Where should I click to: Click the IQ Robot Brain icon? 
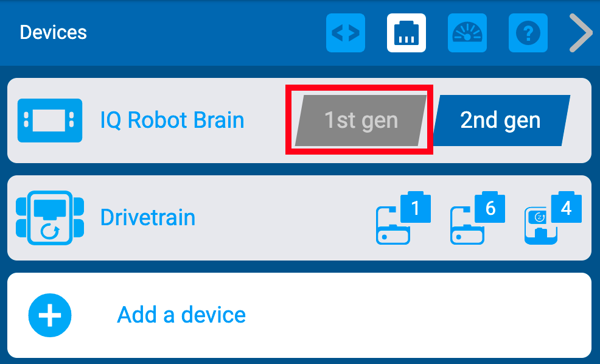(49, 120)
